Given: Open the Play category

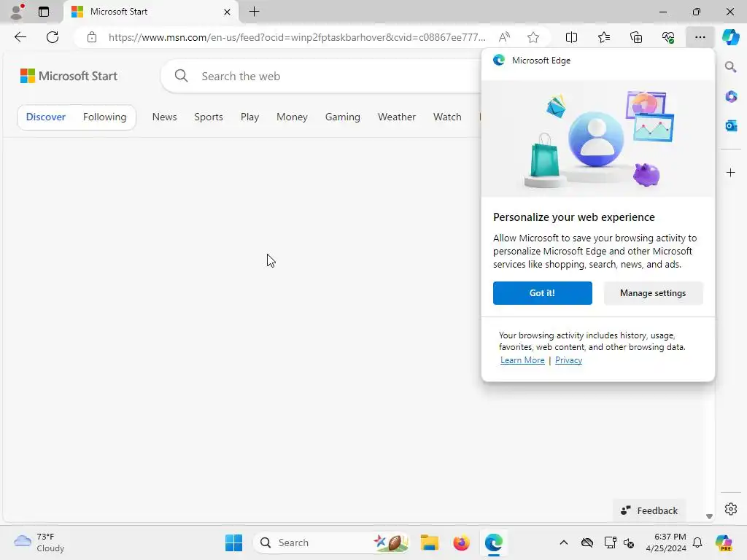Looking at the screenshot, I should coord(249,117).
